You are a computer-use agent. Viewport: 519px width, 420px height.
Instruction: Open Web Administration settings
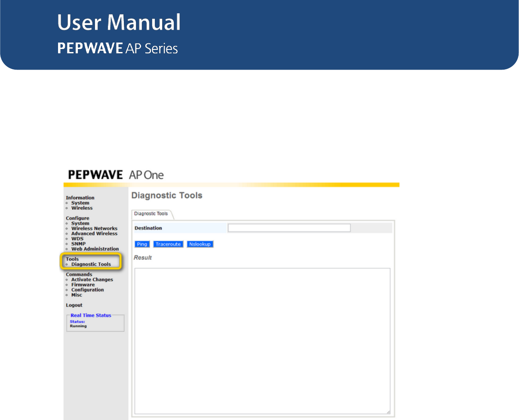coord(95,249)
